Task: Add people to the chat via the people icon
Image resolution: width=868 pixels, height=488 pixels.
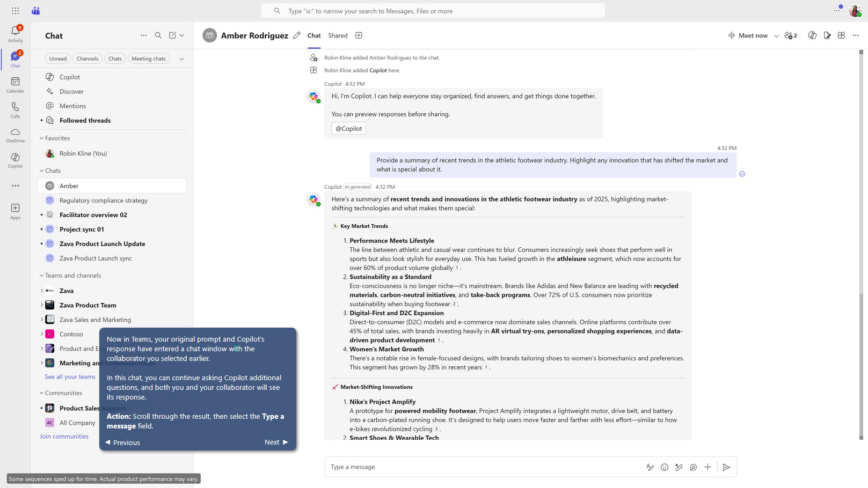Action: [x=789, y=35]
